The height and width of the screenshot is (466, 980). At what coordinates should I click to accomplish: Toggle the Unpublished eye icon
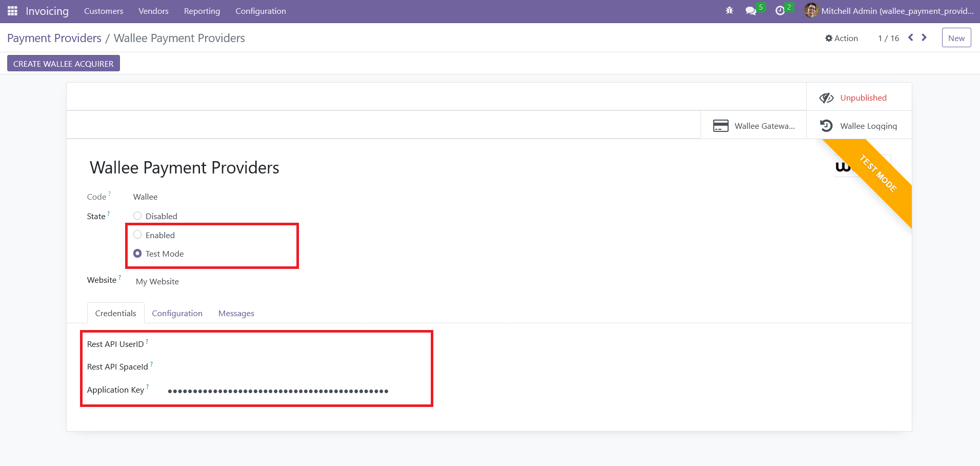click(x=826, y=98)
